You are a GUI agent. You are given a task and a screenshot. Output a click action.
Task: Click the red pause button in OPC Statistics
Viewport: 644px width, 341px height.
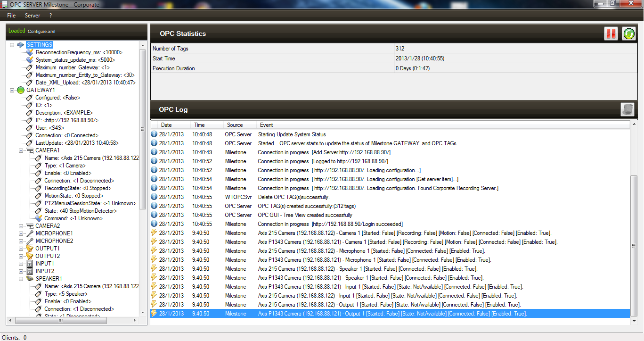(611, 33)
